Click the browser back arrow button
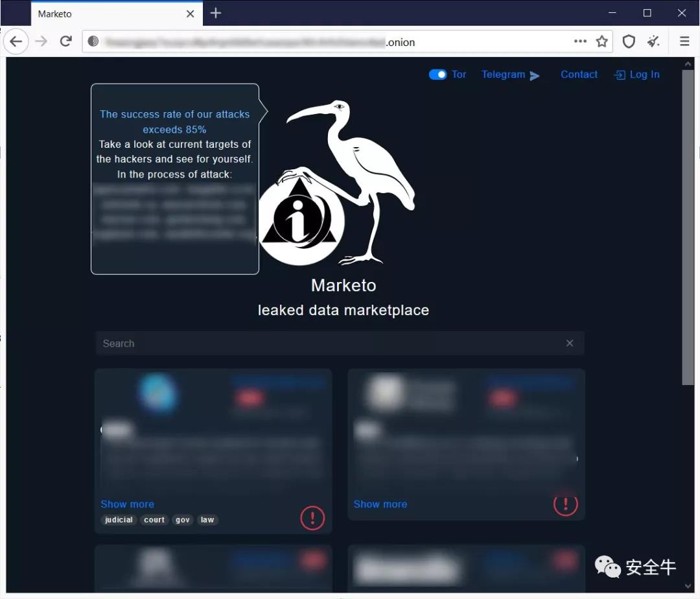The width and height of the screenshot is (700, 599). point(16,41)
